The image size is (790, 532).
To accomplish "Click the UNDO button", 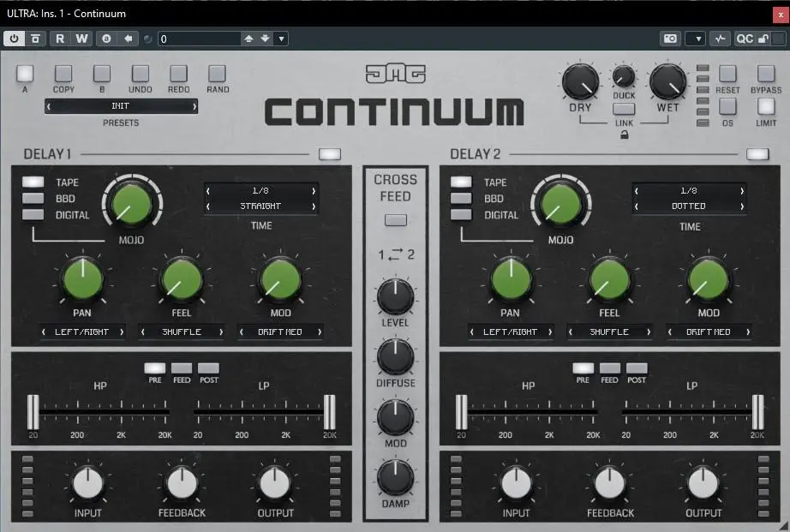I will 140,74.
